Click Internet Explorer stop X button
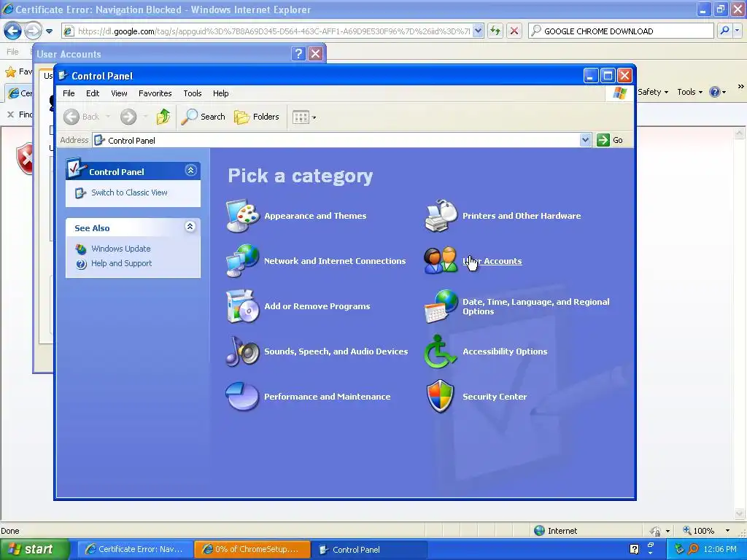 point(514,31)
